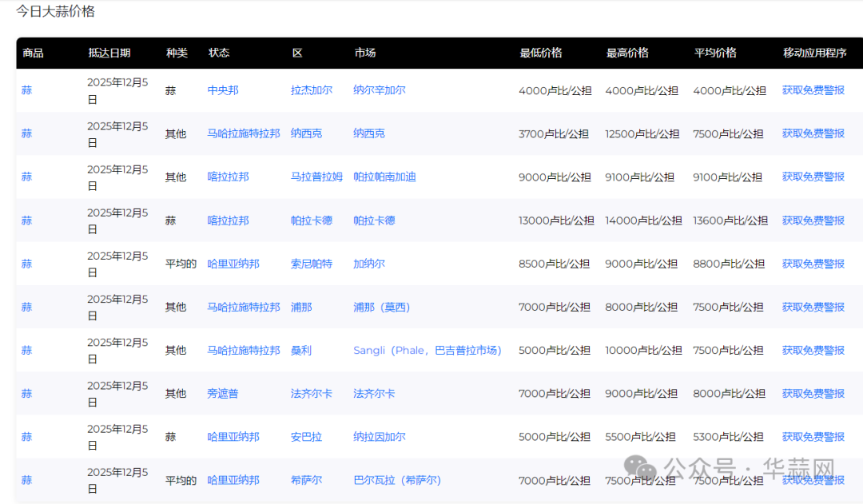Click the 今日大蒜价格 heading
The height and width of the screenshot is (504, 863).
tap(55, 11)
